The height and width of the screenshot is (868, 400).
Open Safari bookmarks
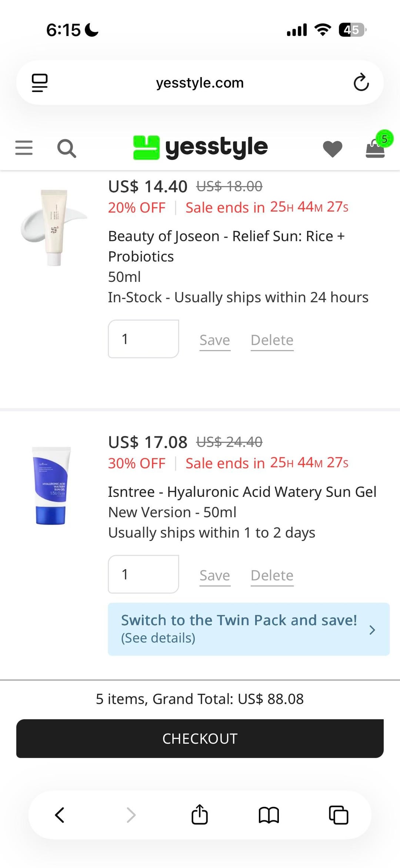(269, 815)
